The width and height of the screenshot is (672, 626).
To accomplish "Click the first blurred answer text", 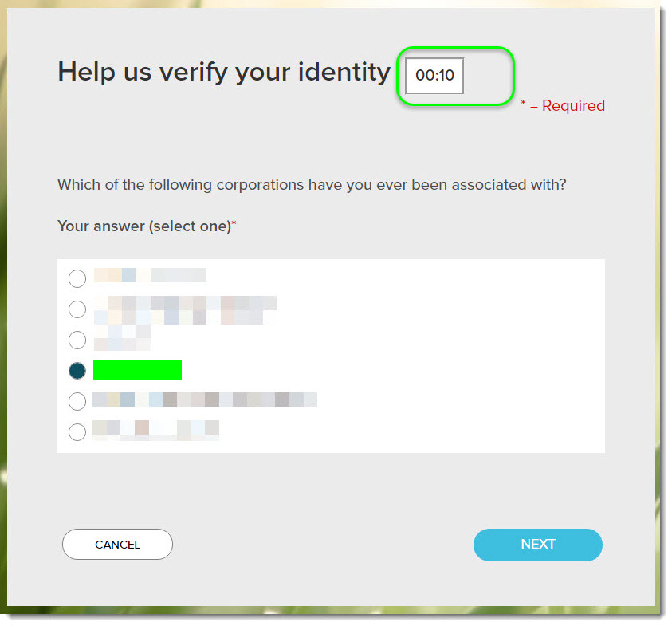I will 150,275.
